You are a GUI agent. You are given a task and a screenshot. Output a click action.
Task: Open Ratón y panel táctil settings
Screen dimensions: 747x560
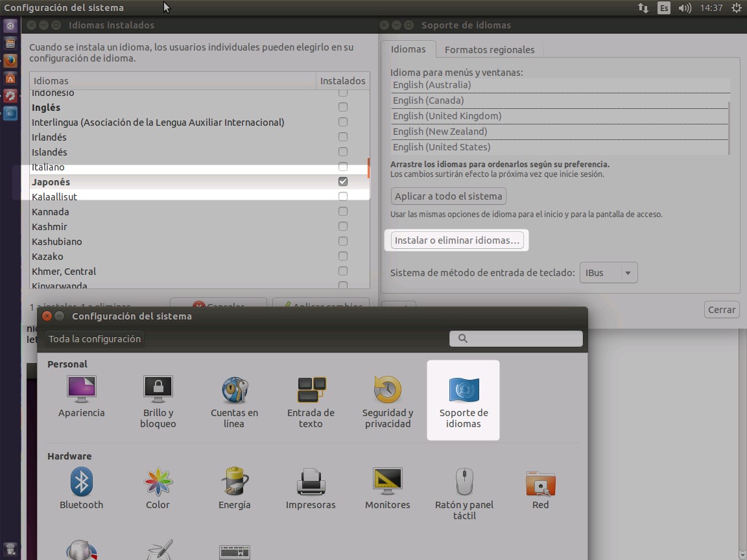tap(464, 493)
